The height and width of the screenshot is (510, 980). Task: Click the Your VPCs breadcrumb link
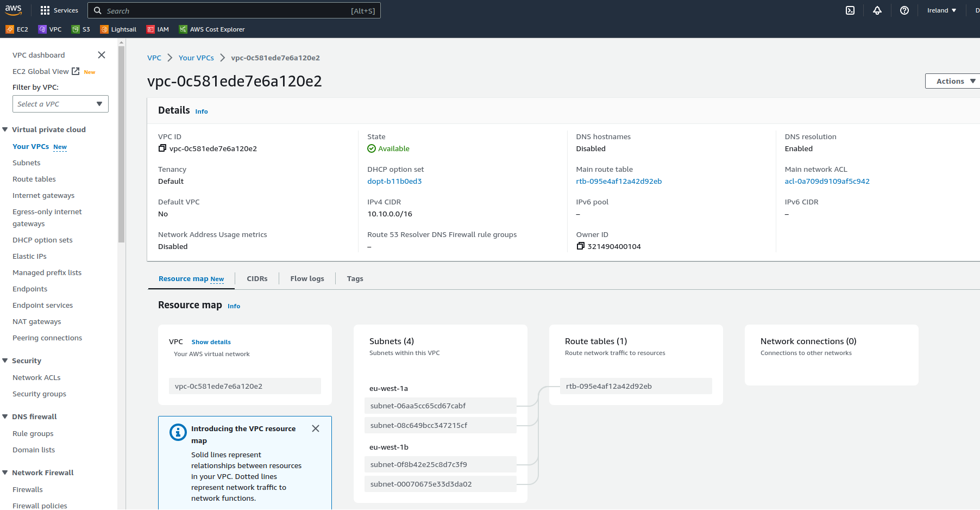(x=196, y=58)
